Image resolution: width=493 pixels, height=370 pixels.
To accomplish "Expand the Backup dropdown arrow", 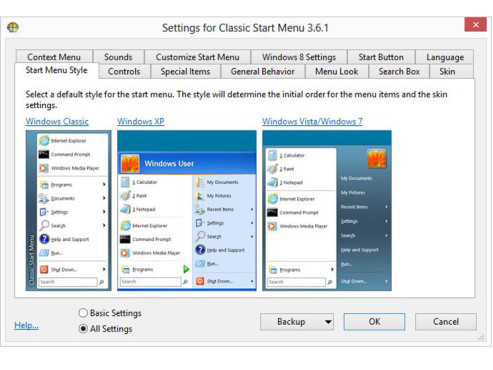I will click(x=328, y=322).
